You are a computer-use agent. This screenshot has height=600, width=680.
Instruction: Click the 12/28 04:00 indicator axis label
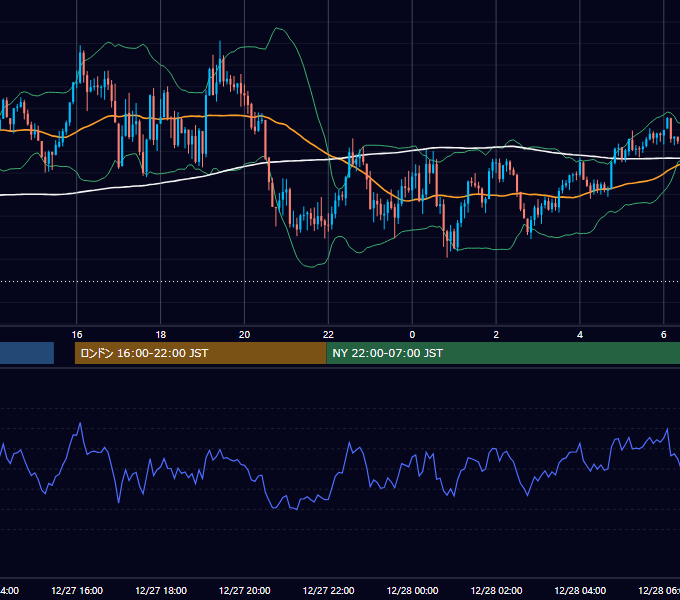click(580, 591)
